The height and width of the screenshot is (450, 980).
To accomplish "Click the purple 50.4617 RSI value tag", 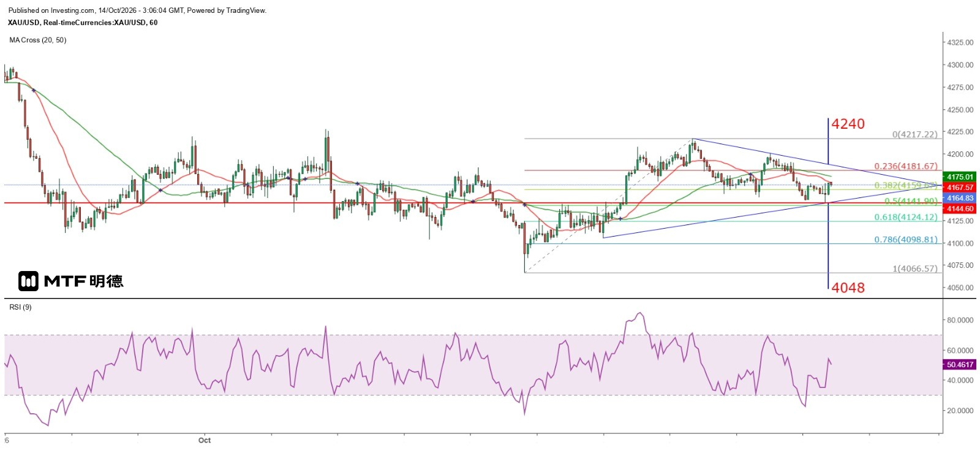I will pos(960,365).
